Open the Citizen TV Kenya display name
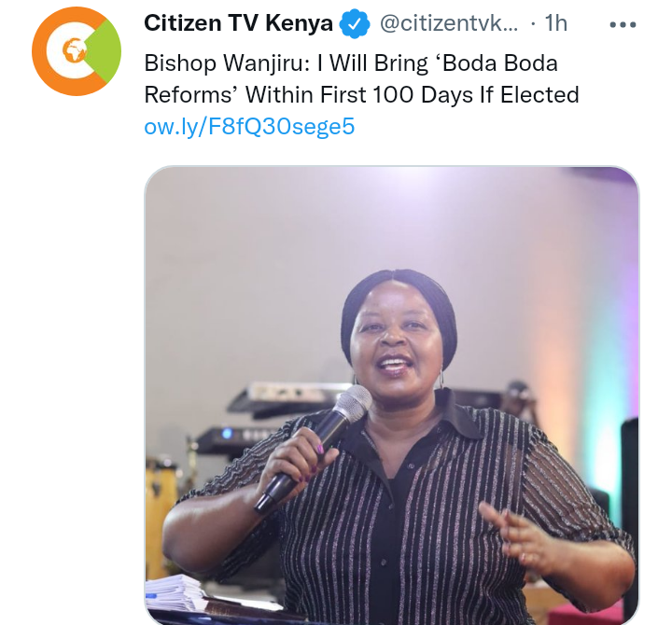This screenshot has width=672, height=625. pyautogui.click(x=238, y=23)
